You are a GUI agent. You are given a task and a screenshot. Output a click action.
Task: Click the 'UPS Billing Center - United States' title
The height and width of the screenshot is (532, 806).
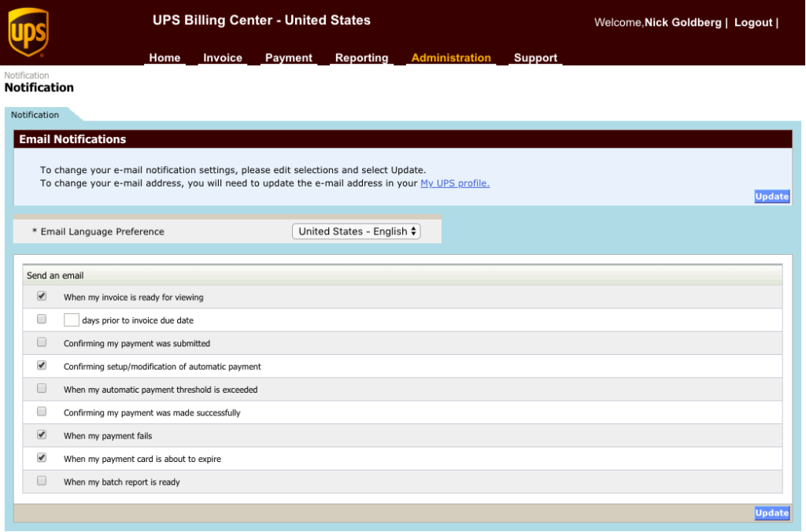tap(261, 20)
